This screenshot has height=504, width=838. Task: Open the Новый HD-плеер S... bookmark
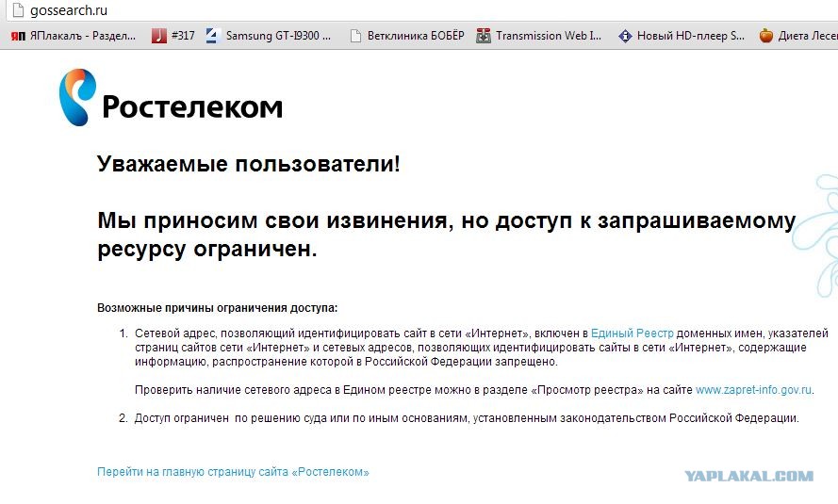(x=691, y=36)
